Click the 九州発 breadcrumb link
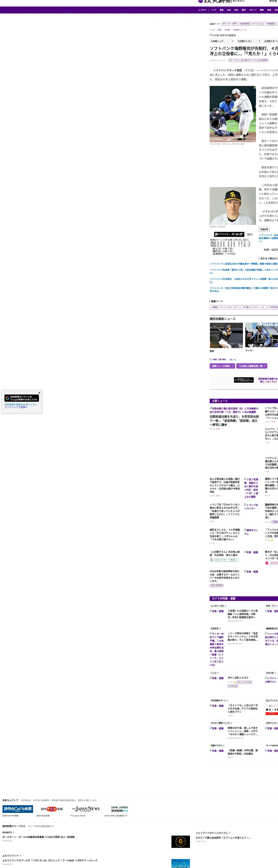This screenshot has width=278, height=868. pyautogui.click(x=227, y=30)
